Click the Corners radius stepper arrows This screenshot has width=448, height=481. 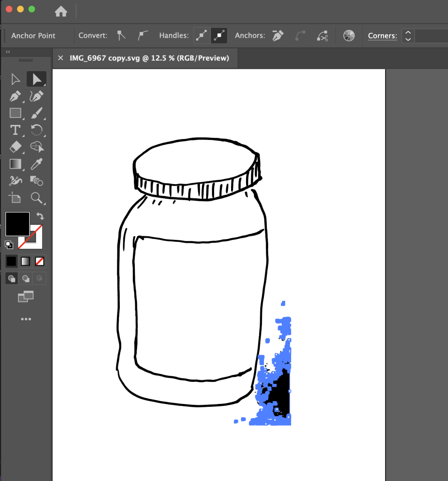pyautogui.click(x=408, y=36)
